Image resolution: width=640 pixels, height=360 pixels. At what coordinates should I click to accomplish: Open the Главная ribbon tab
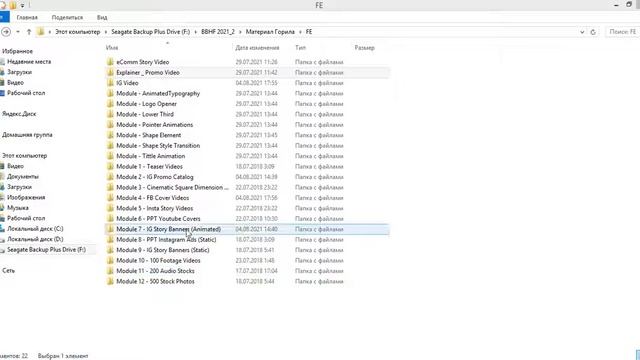pos(27,18)
